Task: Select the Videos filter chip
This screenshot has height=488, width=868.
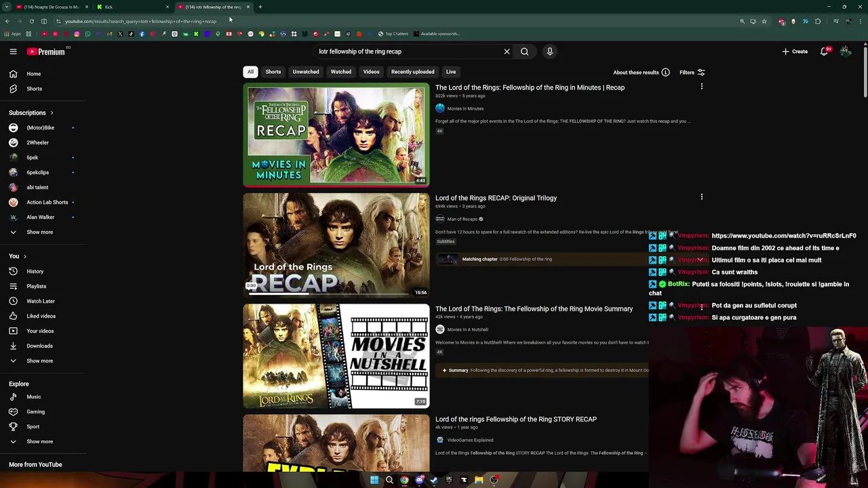Action: [371, 72]
